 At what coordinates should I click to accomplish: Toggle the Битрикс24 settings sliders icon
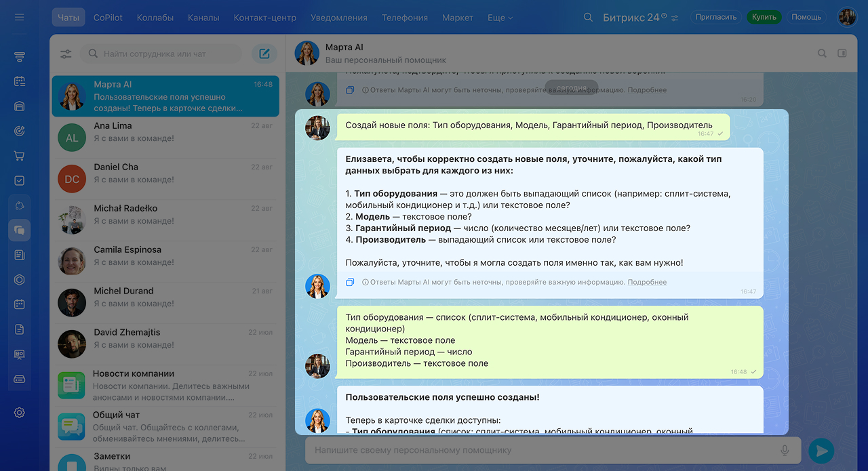coord(675,18)
